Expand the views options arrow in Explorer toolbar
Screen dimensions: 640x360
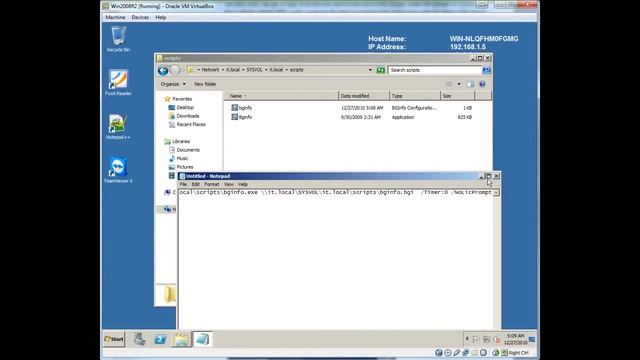459,84
